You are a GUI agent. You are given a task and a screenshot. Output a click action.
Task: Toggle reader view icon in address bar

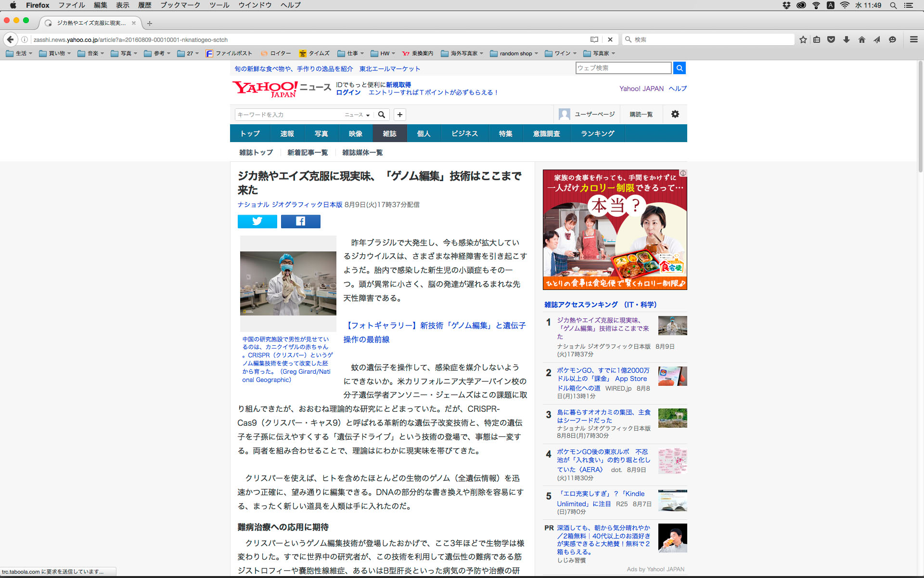594,39
